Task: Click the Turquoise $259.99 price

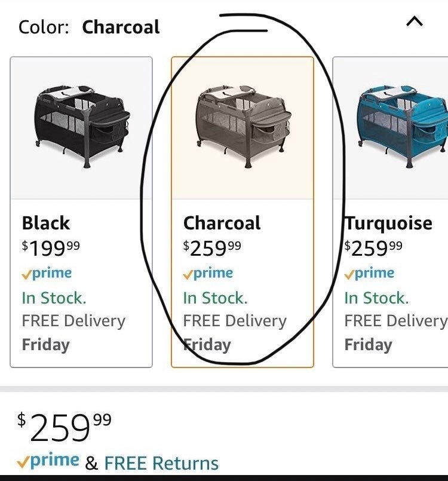Action: coord(373,248)
